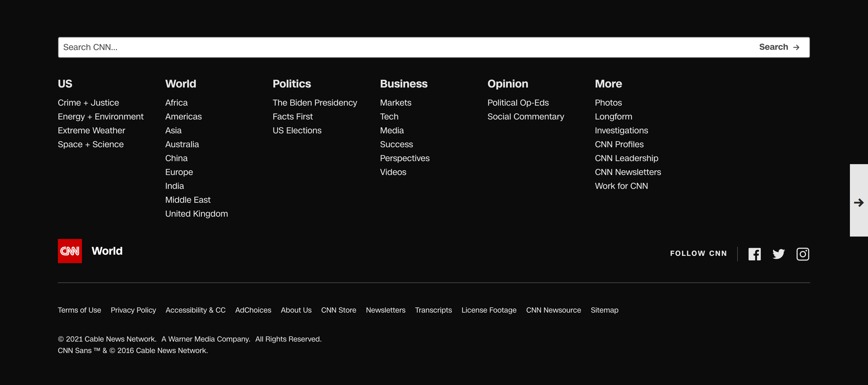This screenshot has width=868, height=385.
Task: Open the World section heading
Action: pos(181,84)
